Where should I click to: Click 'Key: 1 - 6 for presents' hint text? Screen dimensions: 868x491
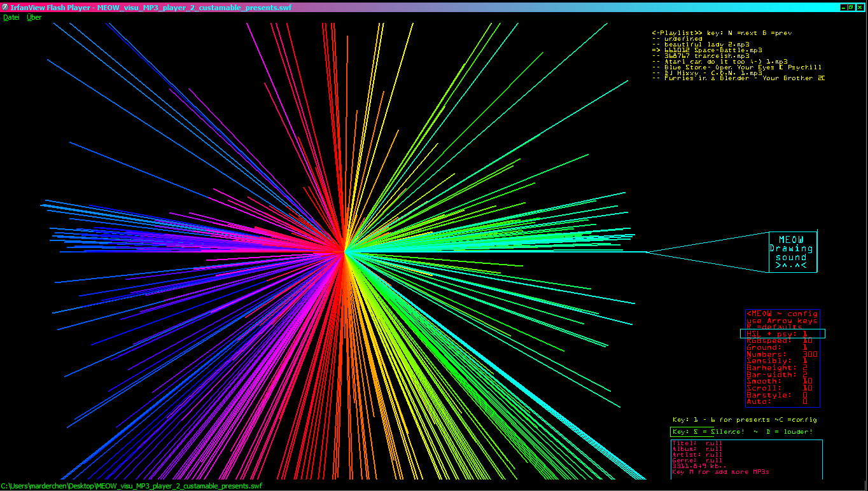tap(722, 420)
